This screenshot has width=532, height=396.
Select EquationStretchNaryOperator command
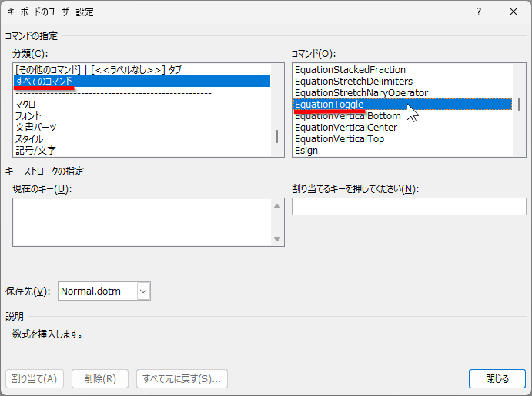(x=403, y=92)
